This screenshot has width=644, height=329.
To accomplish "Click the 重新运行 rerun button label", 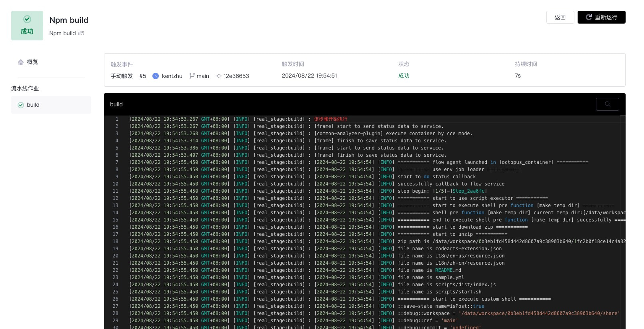I will click(x=606, y=17).
